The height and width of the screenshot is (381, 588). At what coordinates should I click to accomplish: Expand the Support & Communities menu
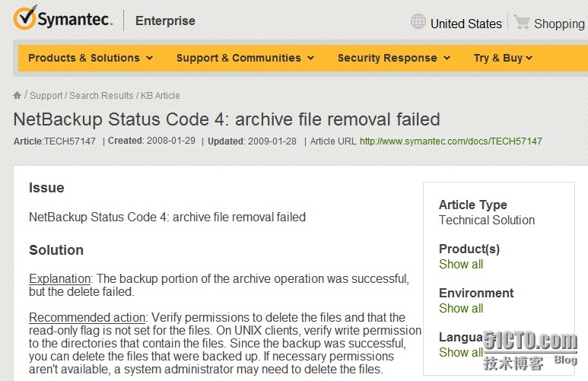click(245, 58)
